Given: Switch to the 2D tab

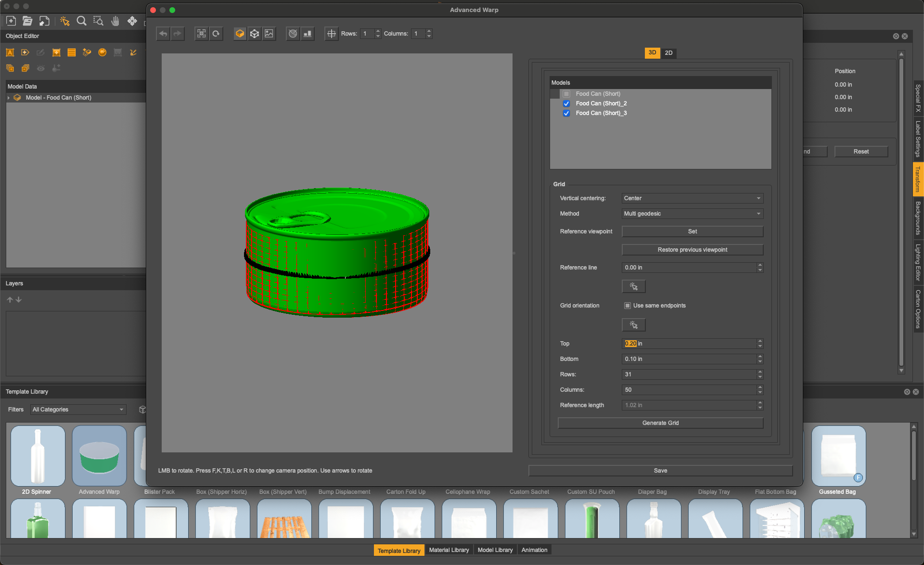Looking at the screenshot, I should pos(668,53).
